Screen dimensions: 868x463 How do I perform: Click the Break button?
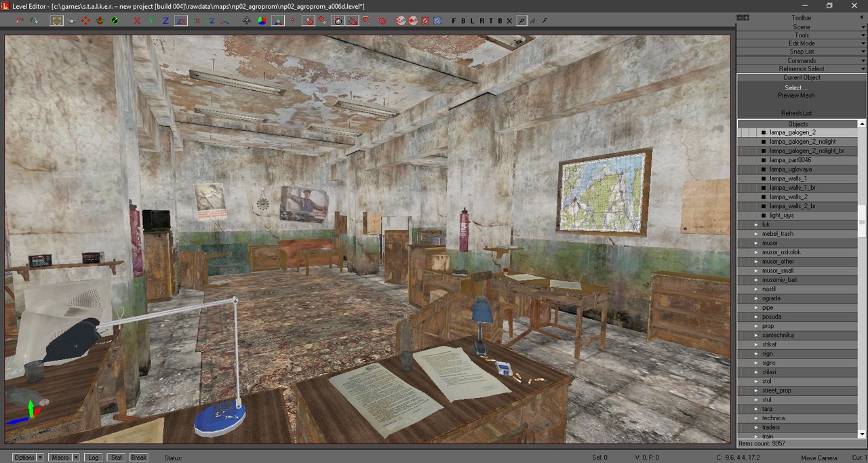click(x=139, y=458)
